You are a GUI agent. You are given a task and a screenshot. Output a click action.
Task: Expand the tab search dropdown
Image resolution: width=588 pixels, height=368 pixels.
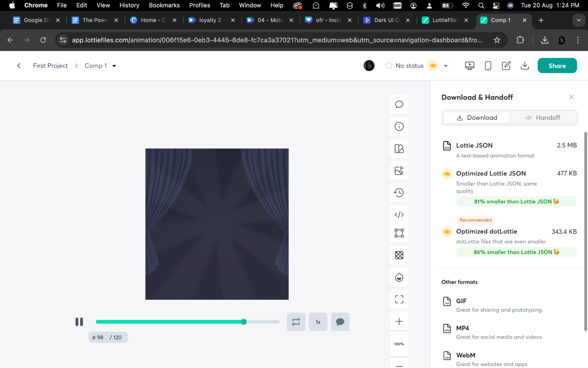578,20
